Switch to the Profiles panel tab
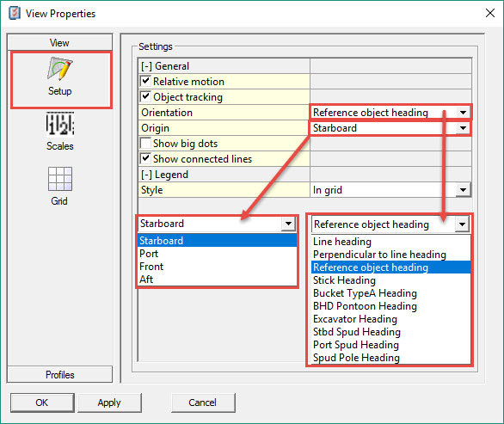The height and width of the screenshot is (424, 504). (x=60, y=374)
